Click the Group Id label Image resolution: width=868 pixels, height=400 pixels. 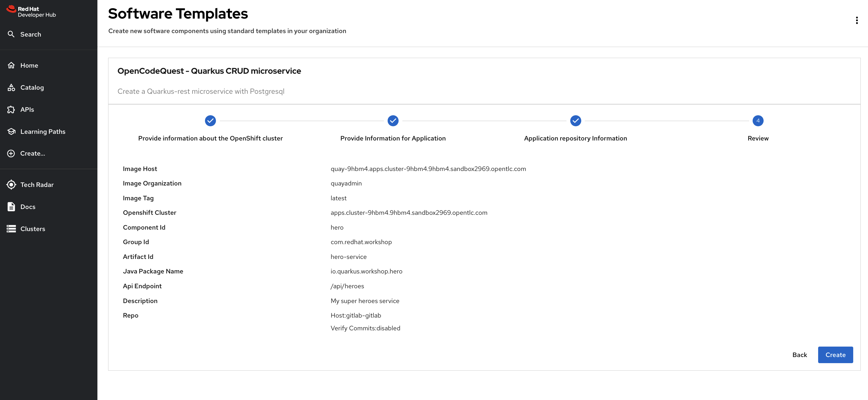(136, 242)
